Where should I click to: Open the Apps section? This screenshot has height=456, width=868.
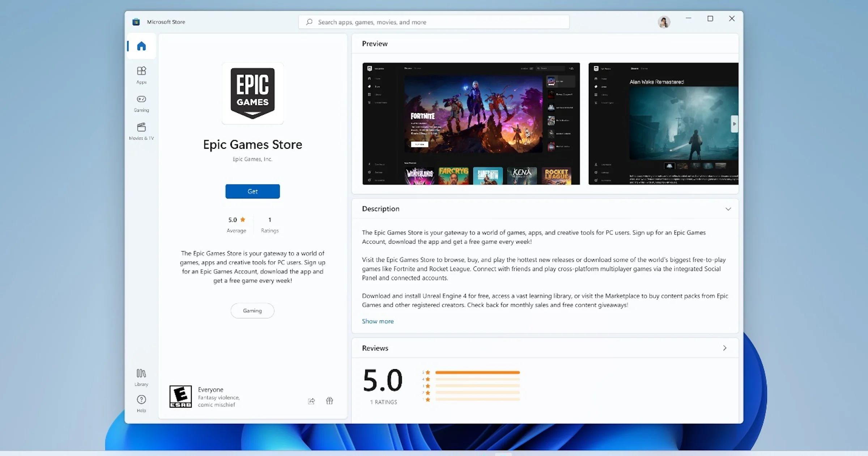tap(141, 75)
